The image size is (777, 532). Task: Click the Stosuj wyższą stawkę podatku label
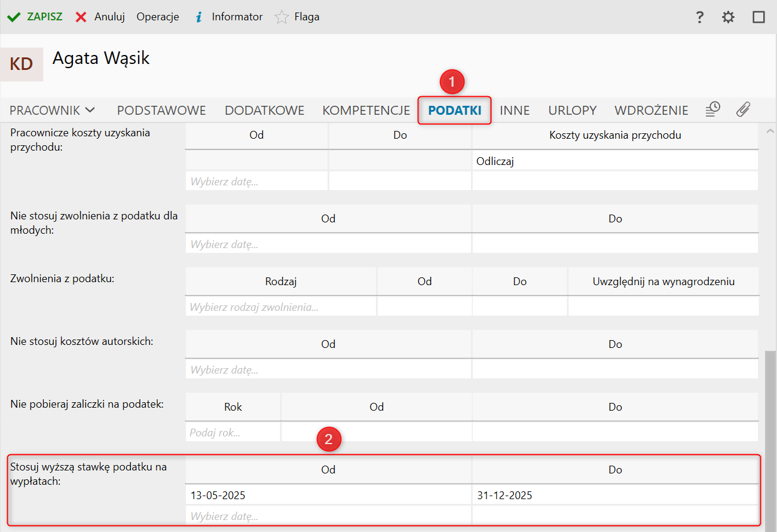tap(88, 474)
